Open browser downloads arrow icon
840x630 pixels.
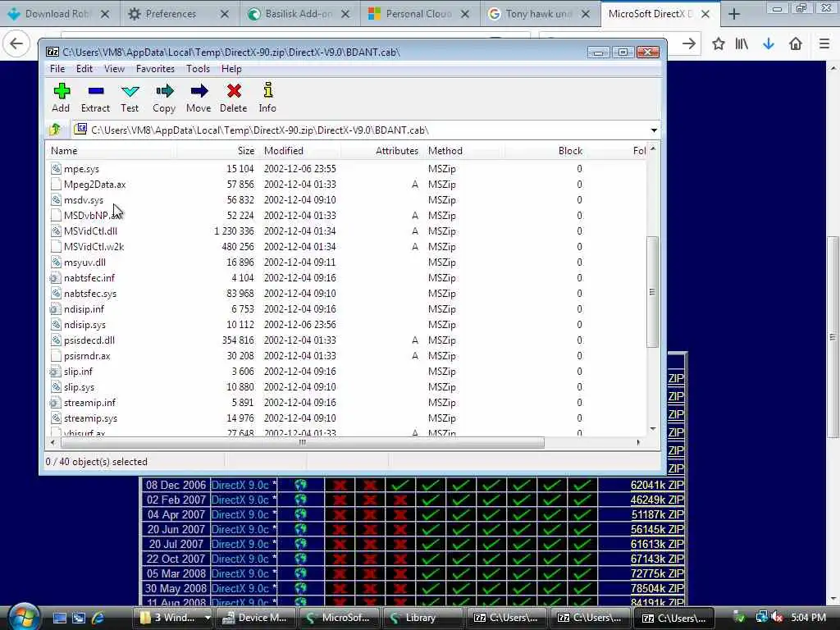coord(769,43)
